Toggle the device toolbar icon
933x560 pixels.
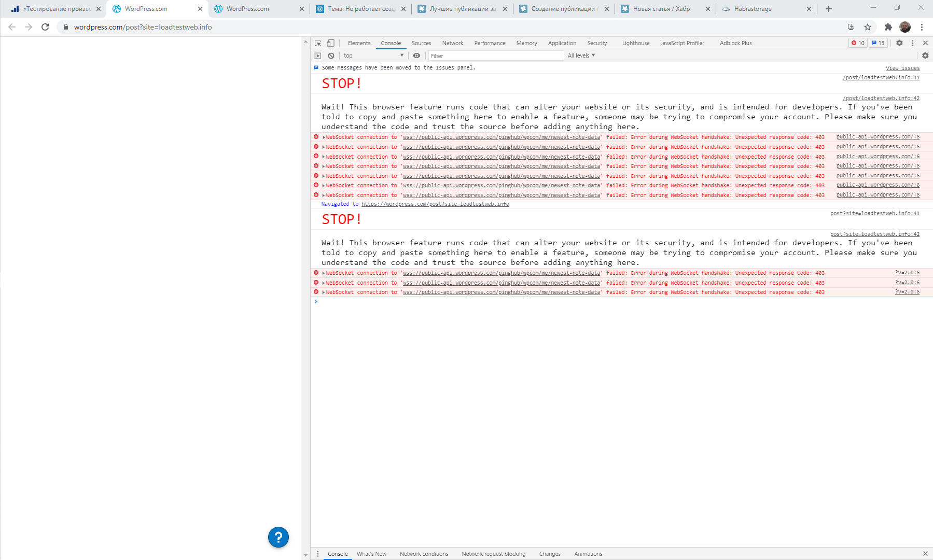tap(330, 43)
